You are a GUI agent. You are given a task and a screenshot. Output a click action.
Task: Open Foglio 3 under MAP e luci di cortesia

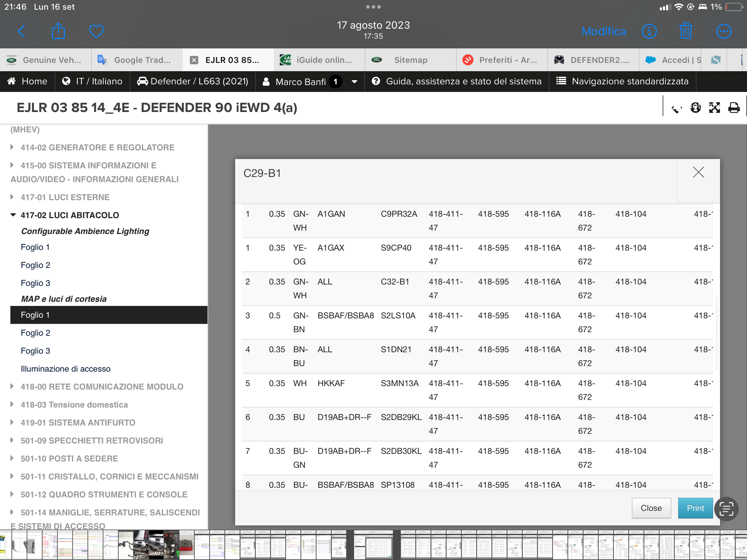click(36, 351)
